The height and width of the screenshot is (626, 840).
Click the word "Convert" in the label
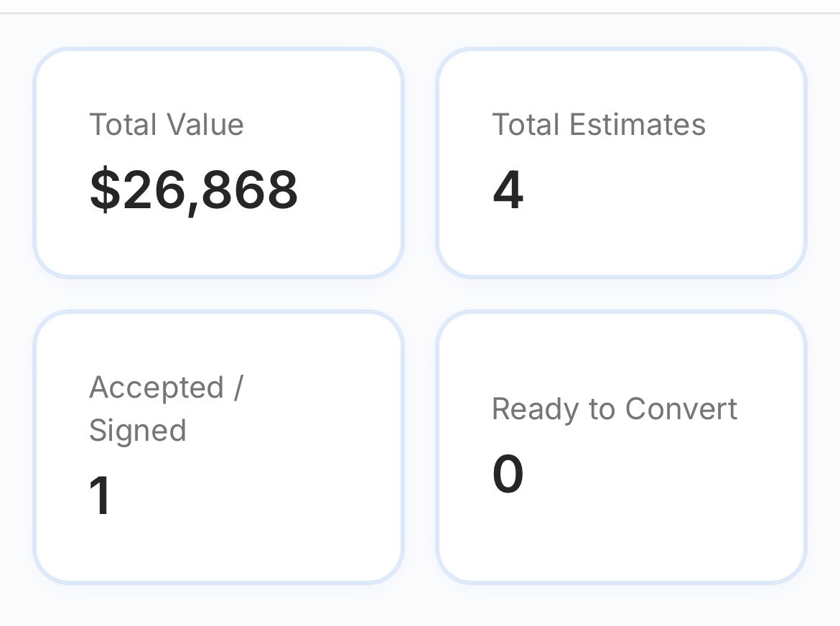click(681, 409)
